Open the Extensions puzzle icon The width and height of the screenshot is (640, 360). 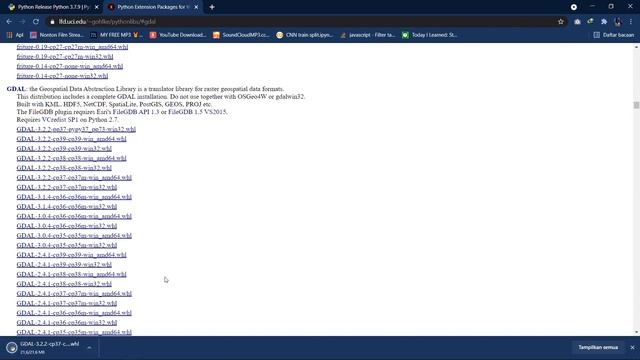pyautogui.click(x=604, y=22)
